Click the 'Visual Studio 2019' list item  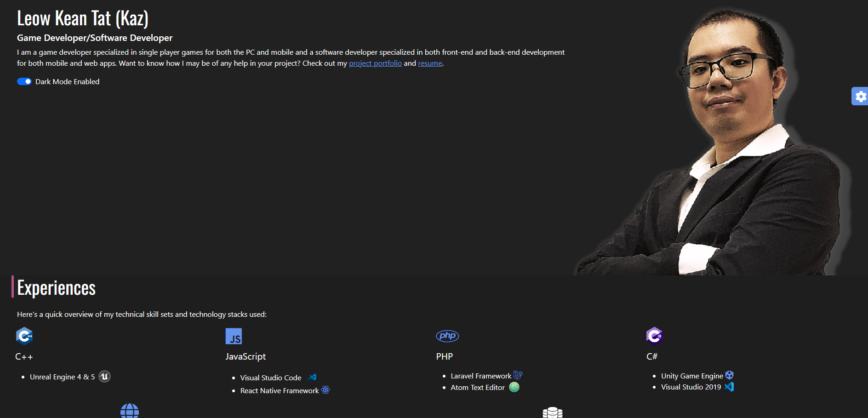691,387
